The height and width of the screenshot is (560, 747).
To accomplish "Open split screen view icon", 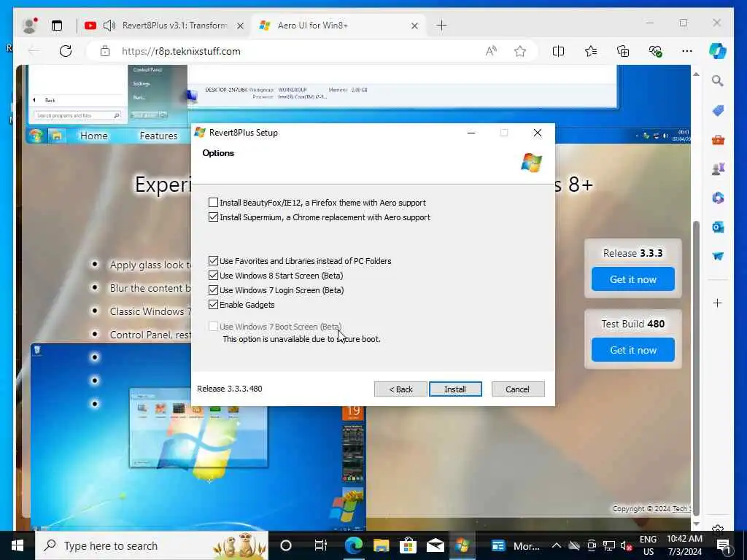I will [x=558, y=51].
